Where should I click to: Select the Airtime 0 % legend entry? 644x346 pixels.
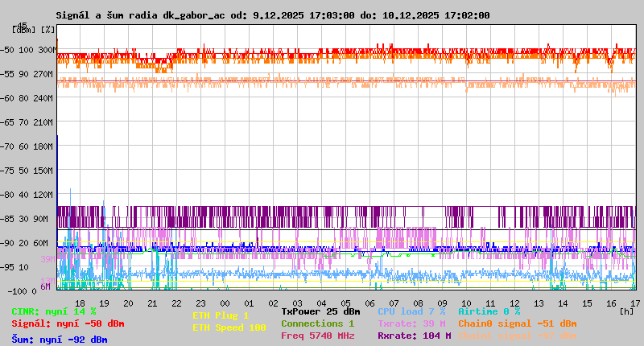point(489,311)
